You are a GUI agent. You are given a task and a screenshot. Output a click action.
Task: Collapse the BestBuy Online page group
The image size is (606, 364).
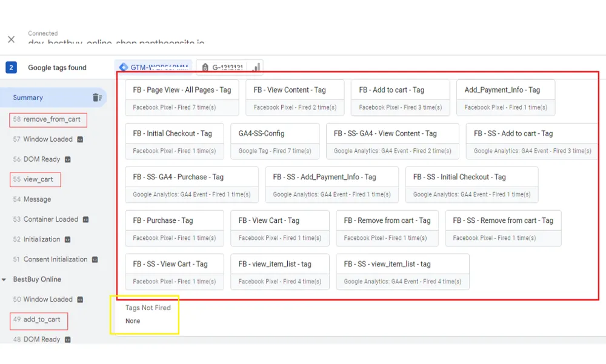tap(4, 279)
